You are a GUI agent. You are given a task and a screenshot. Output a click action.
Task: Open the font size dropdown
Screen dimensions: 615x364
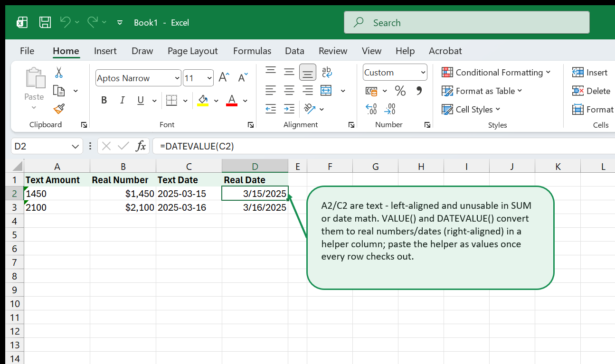pyautogui.click(x=210, y=78)
